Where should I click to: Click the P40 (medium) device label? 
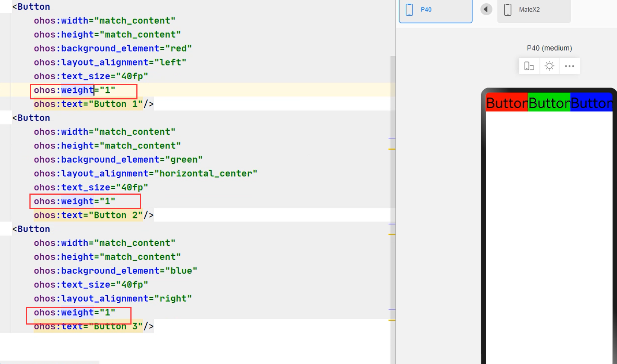pos(549,48)
